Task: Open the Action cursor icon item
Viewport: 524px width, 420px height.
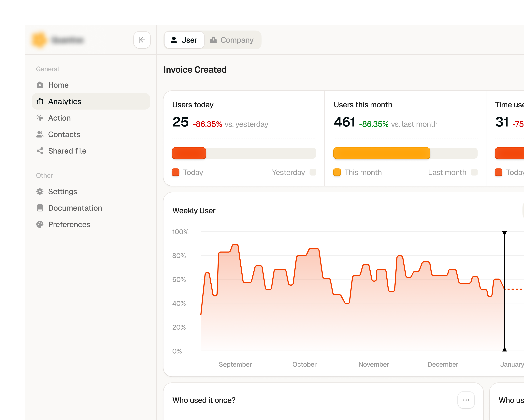Action: pos(40,118)
